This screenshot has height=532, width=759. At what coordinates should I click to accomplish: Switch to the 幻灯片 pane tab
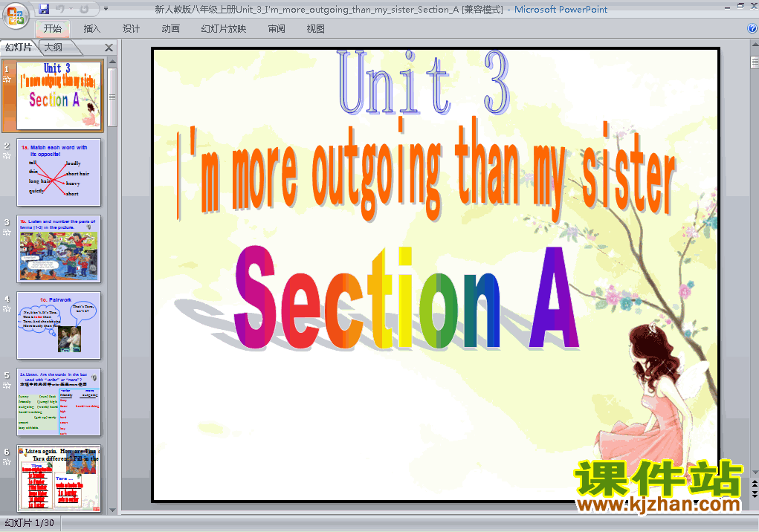[x=19, y=47]
